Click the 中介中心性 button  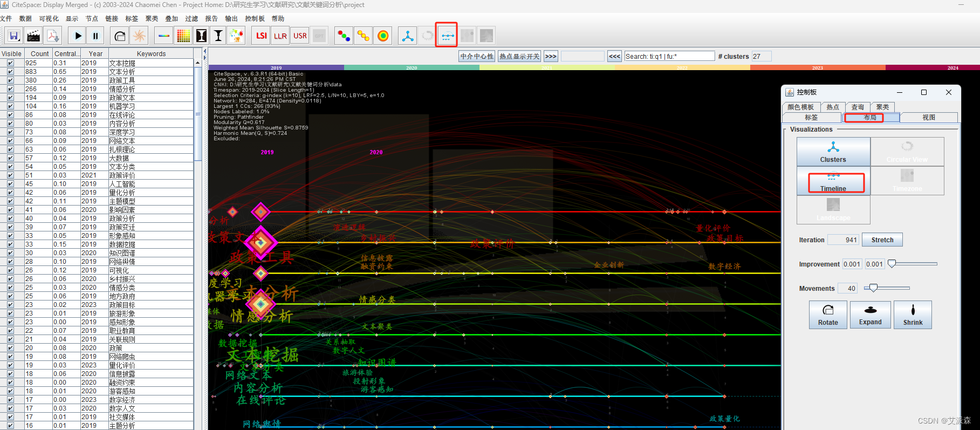coord(477,56)
